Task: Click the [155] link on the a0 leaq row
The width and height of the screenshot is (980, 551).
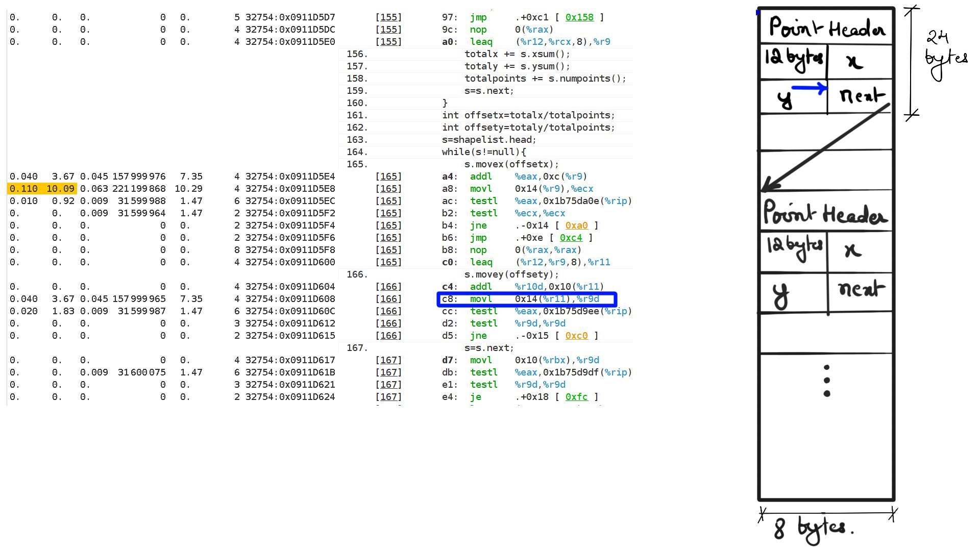Action: click(388, 42)
